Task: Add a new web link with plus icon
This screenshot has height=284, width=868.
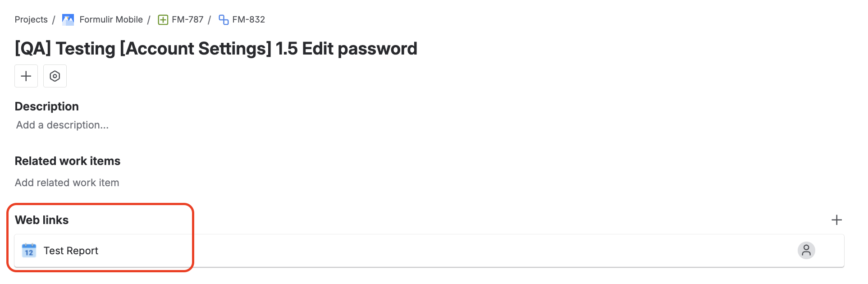Action: [x=836, y=220]
